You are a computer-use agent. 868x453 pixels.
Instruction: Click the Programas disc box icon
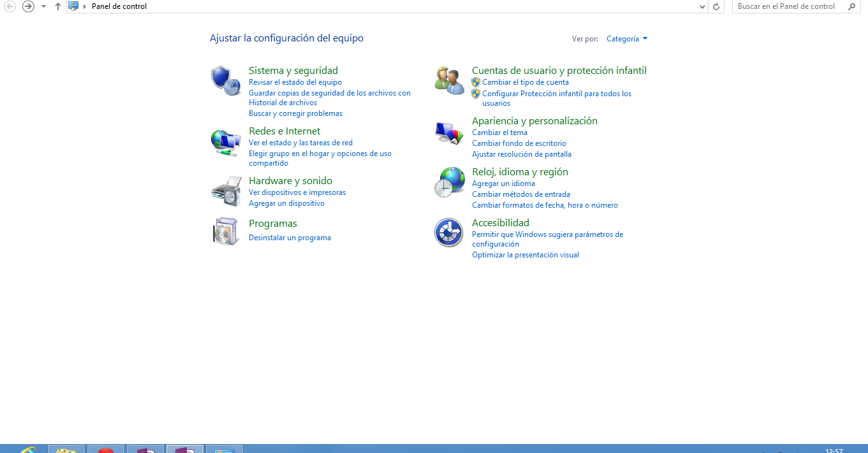[x=225, y=231]
